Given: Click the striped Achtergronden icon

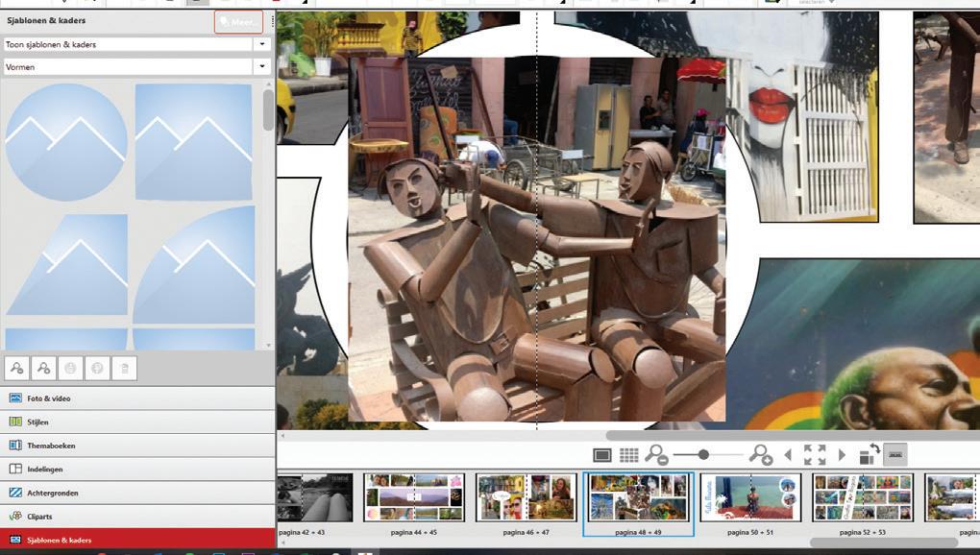Looking at the screenshot, I should (x=15, y=493).
